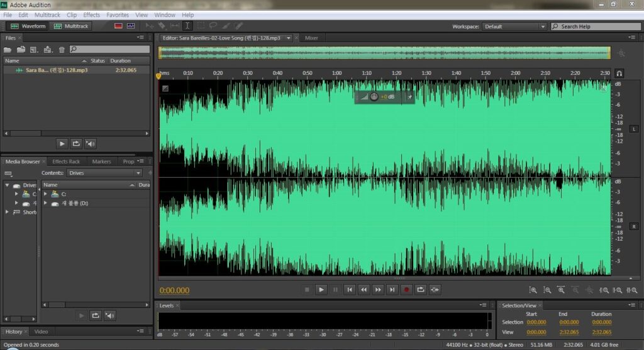This screenshot has height=350, width=644.
Task: Switch to Waveform editor view
Action: pos(28,26)
